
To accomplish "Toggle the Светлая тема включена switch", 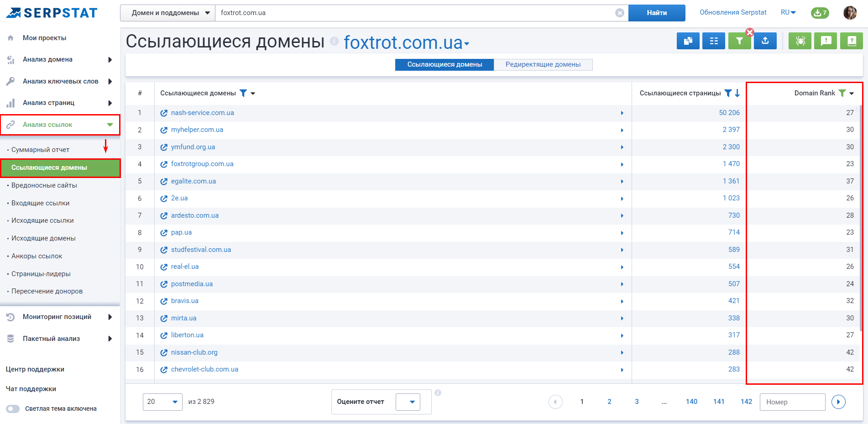I will tap(13, 409).
